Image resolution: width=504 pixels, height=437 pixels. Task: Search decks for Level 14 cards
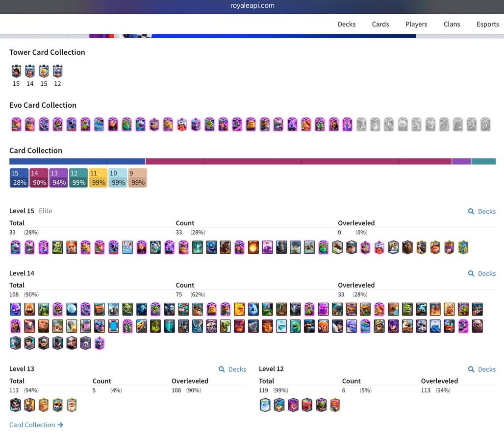[482, 273]
